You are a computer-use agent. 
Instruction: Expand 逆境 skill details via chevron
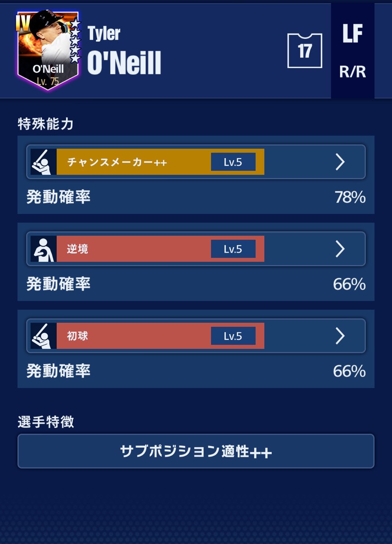(x=340, y=249)
